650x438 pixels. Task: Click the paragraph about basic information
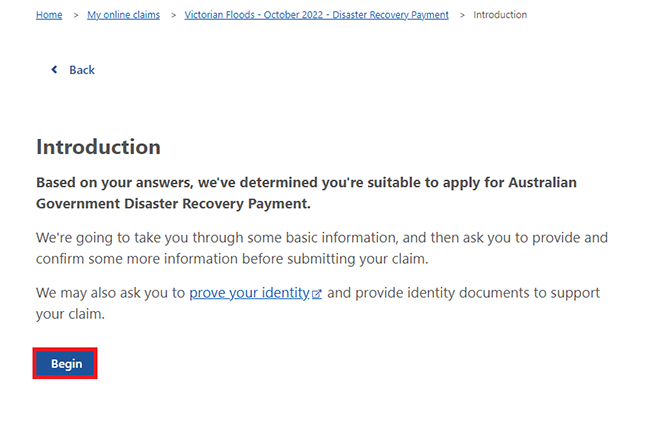point(322,248)
